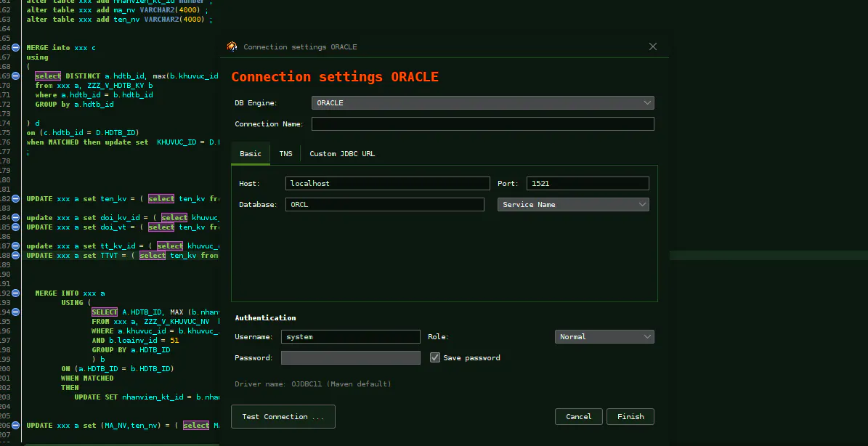Image resolution: width=868 pixels, height=446 pixels.
Task: Click the 'UPDATE SET nhanvien_kt_id' line
Action: 147,397
